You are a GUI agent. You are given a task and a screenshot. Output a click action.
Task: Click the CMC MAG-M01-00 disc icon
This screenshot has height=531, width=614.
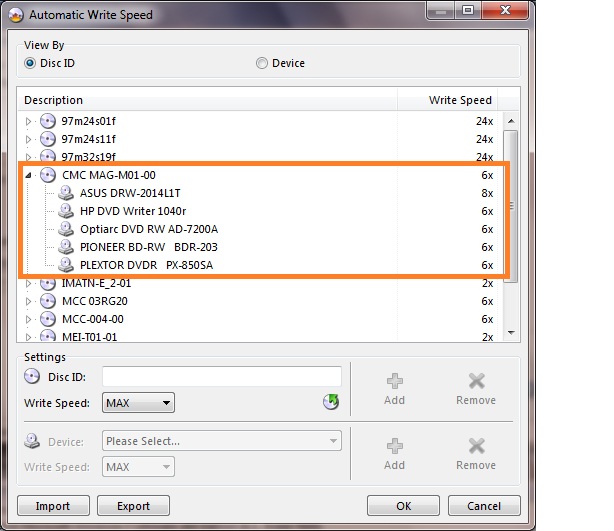tap(48, 175)
